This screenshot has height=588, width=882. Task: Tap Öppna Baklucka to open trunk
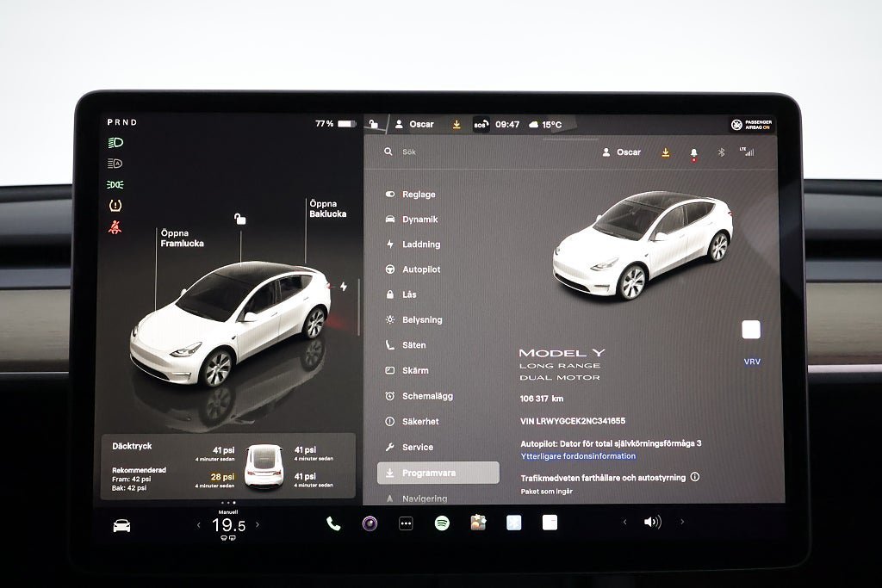click(x=328, y=208)
